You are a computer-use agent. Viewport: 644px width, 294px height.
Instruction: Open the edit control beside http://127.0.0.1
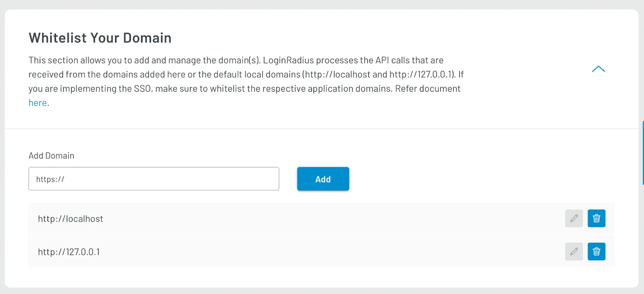(574, 251)
